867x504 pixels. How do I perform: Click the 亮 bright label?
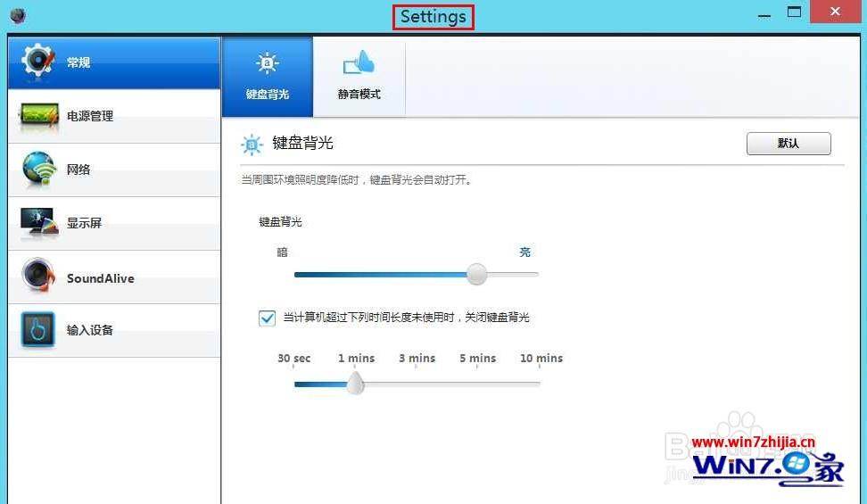(x=524, y=252)
